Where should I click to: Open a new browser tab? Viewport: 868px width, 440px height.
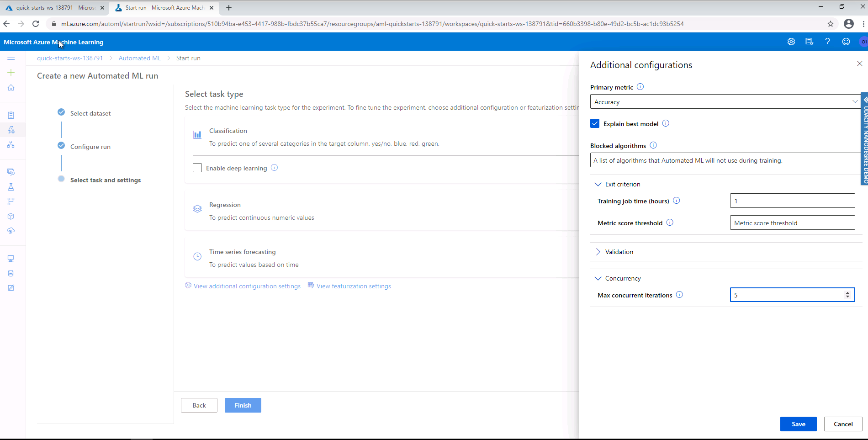tap(229, 8)
